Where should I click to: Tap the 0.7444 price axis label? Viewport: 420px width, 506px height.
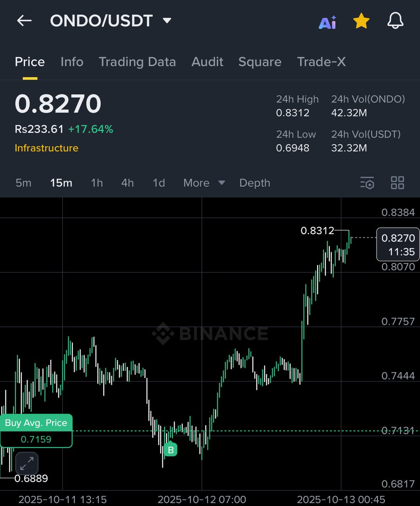398,376
